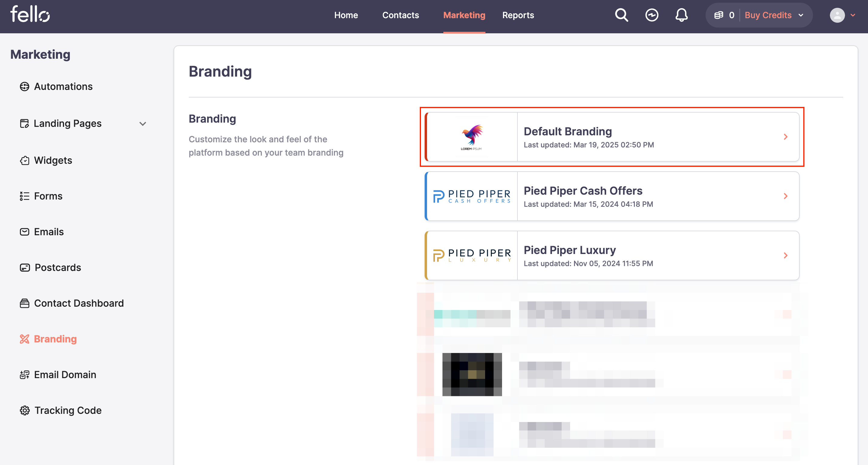The width and height of the screenshot is (868, 465).
Task: Click the Landing Pages label
Action: (x=67, y=124)
